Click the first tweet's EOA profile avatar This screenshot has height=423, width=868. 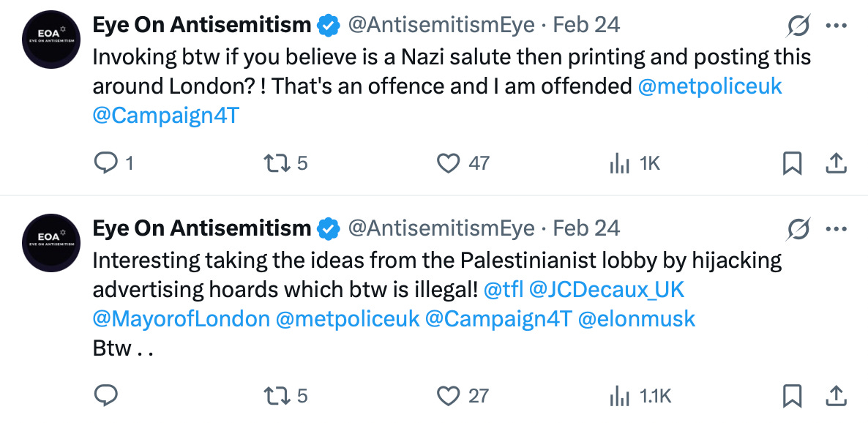[50, 38]
